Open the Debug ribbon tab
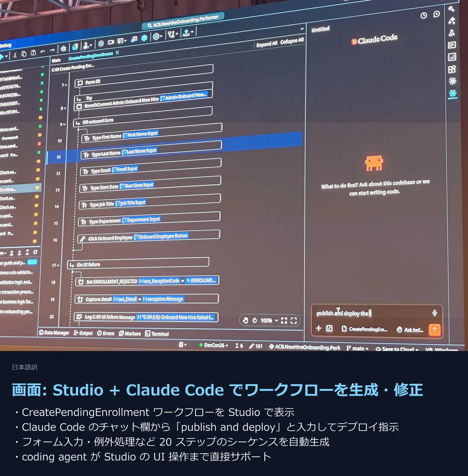Image resolution: width=468 pixels, height=476 pixels. pos(6,46)
